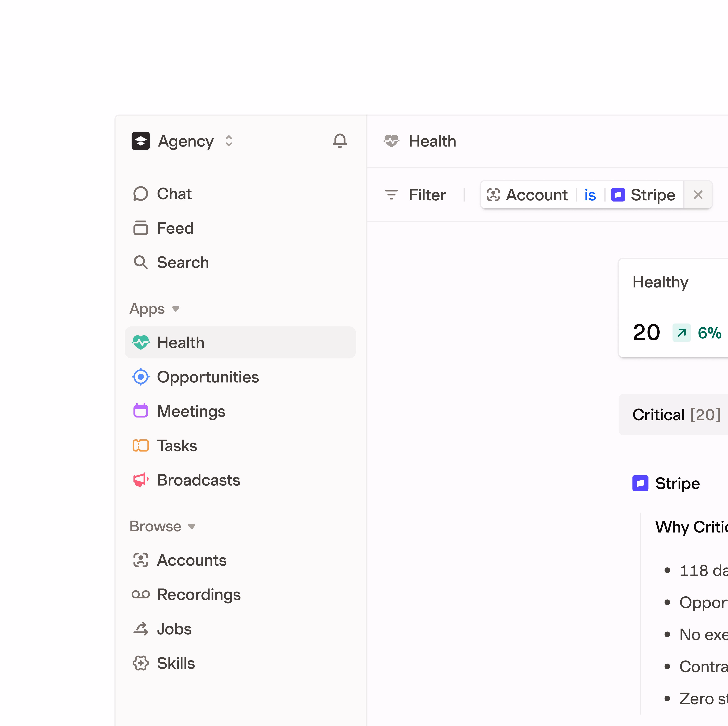Click the Agency workspace logo icon
This screenshot has width=728, height=726.
141,141
